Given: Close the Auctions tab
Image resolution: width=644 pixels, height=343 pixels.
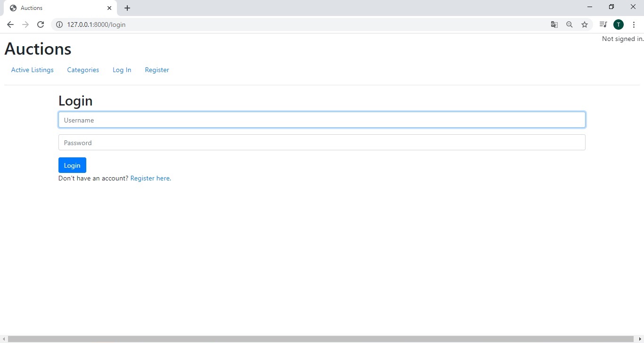Looking at the screenshot, I should click(109, 8).
